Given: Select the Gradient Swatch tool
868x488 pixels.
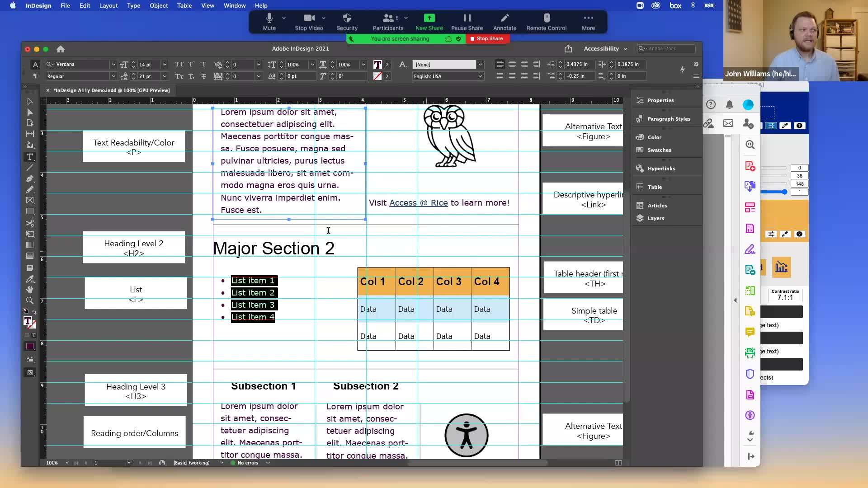Looking at the screenshot, I should (x=30, y=245).
